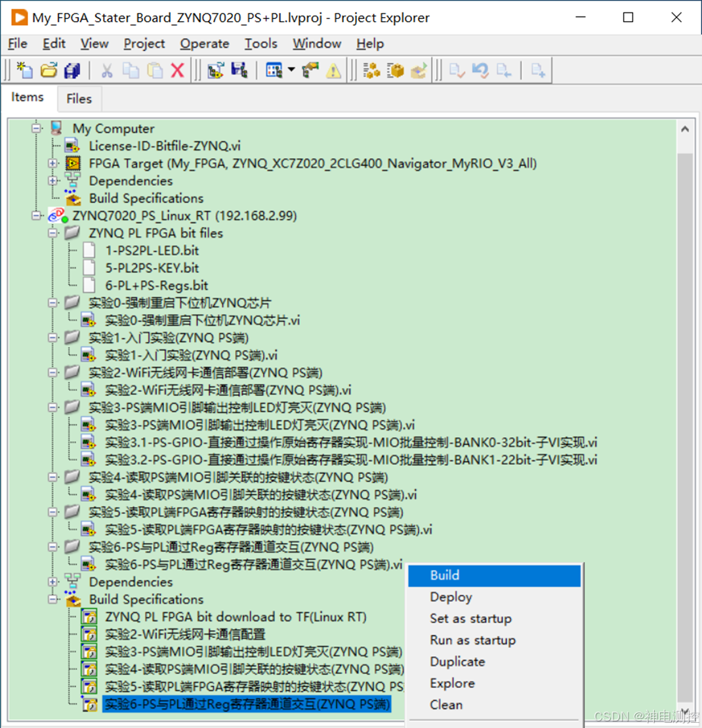Select 实验3.1-PS-GPIO BANK0-32bit VI

pyautogui.click(x=351, y=442)
